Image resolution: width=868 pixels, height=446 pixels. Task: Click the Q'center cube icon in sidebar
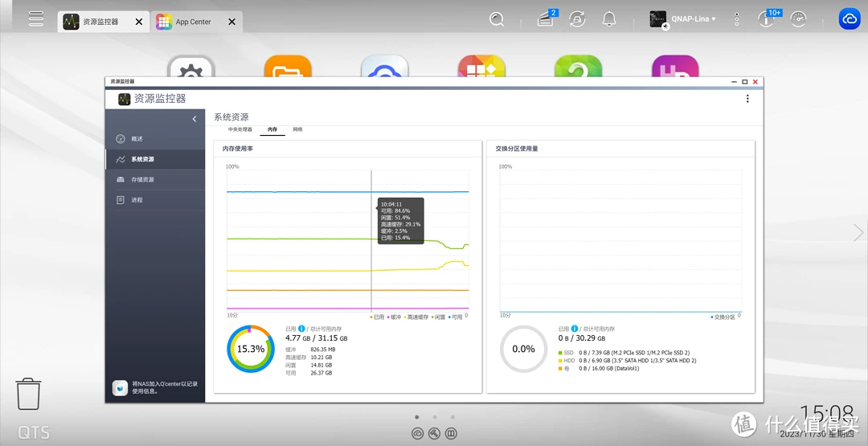[120, 387]
